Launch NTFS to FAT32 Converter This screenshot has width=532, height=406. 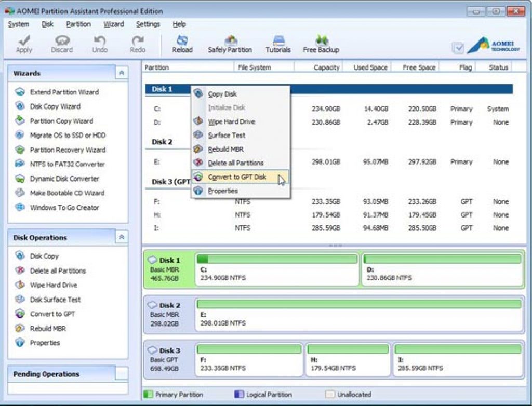click(60, 164)
